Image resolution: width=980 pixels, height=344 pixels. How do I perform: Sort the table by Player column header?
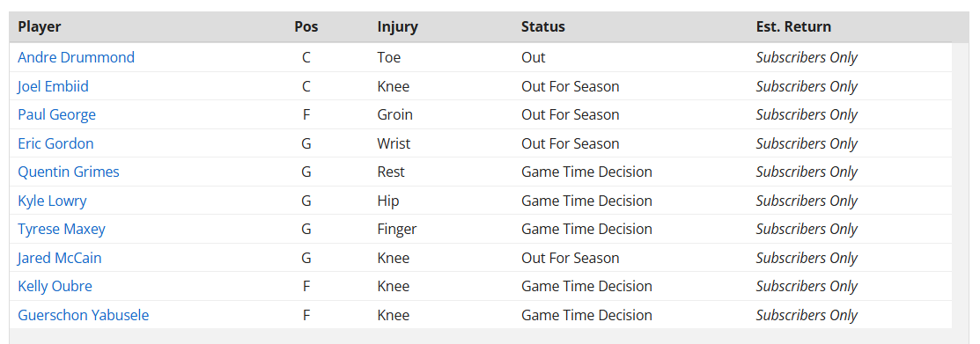[x=40, y=27]
